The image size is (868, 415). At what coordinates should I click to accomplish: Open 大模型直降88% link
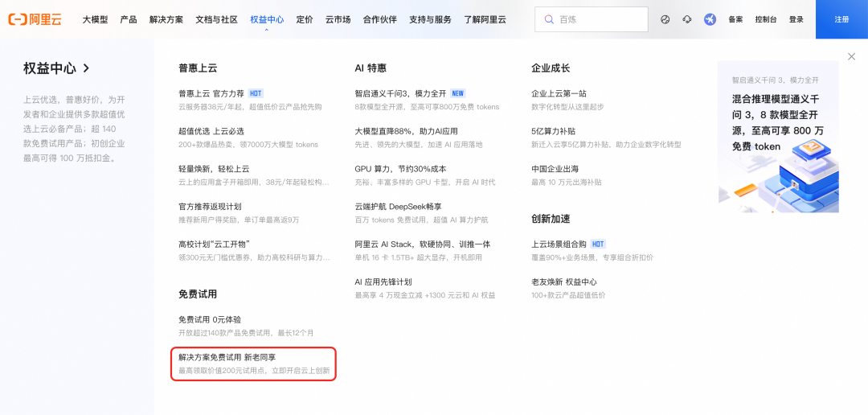[x=407, y=131]
